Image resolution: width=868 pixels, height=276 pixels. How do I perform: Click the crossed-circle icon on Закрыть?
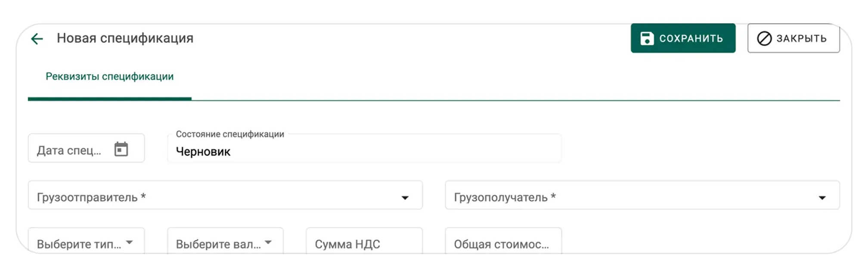click(x=764, y=38)
